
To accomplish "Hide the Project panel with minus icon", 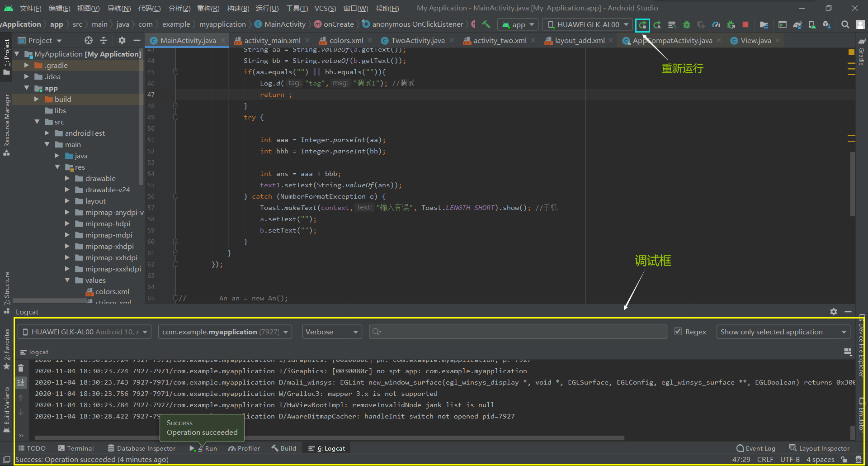I will coord(137,40).
